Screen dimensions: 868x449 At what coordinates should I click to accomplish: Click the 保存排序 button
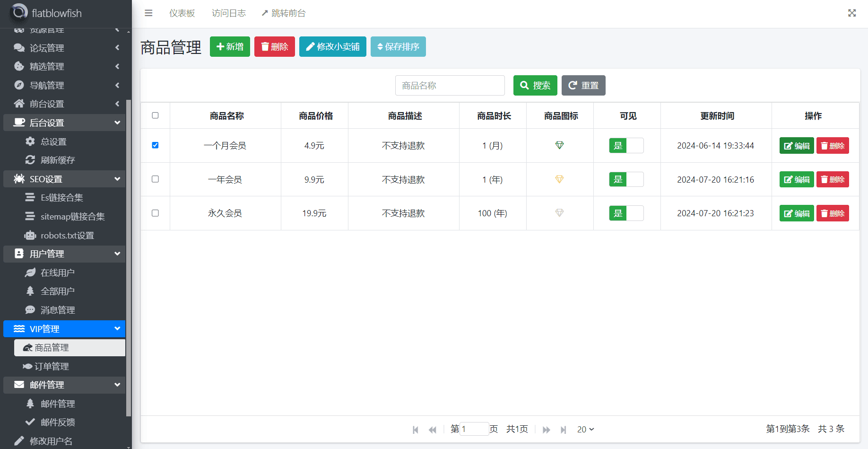398,46
